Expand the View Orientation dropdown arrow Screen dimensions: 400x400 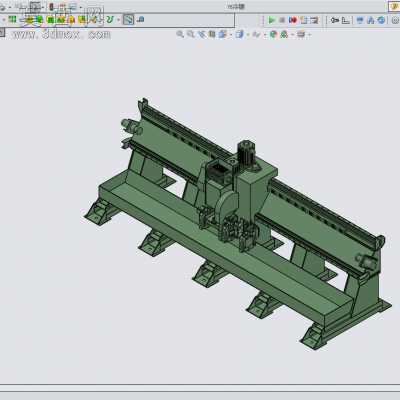230,35
